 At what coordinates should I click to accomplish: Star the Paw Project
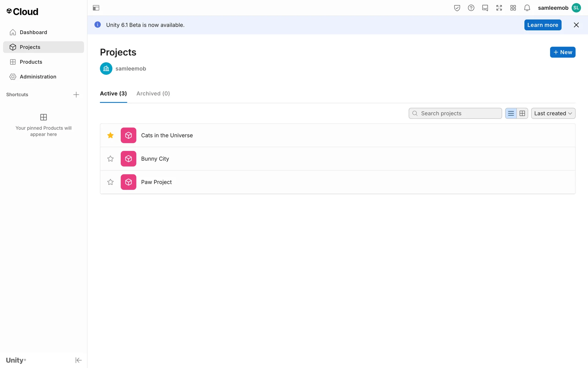tap(111, 182)
